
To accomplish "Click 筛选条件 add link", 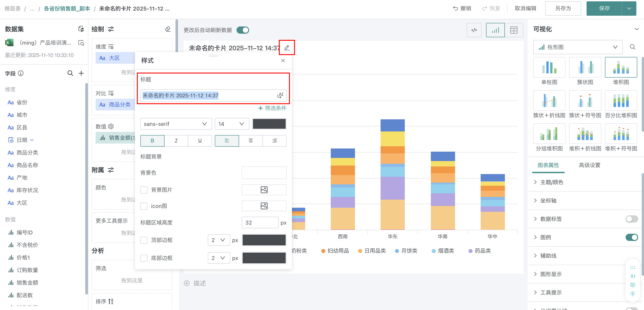I will (272, 108).
